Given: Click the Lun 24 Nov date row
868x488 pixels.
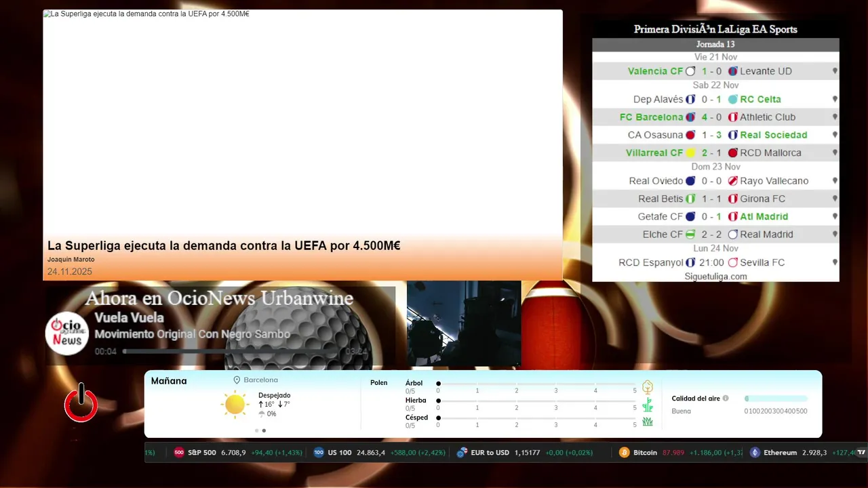Looking at the screenshot, I should (x=715, y=249).
